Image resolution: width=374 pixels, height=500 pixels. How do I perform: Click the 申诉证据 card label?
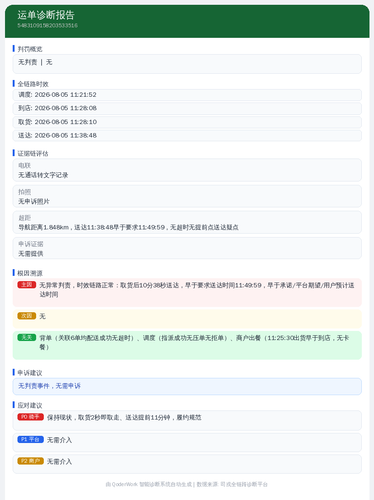31,244
